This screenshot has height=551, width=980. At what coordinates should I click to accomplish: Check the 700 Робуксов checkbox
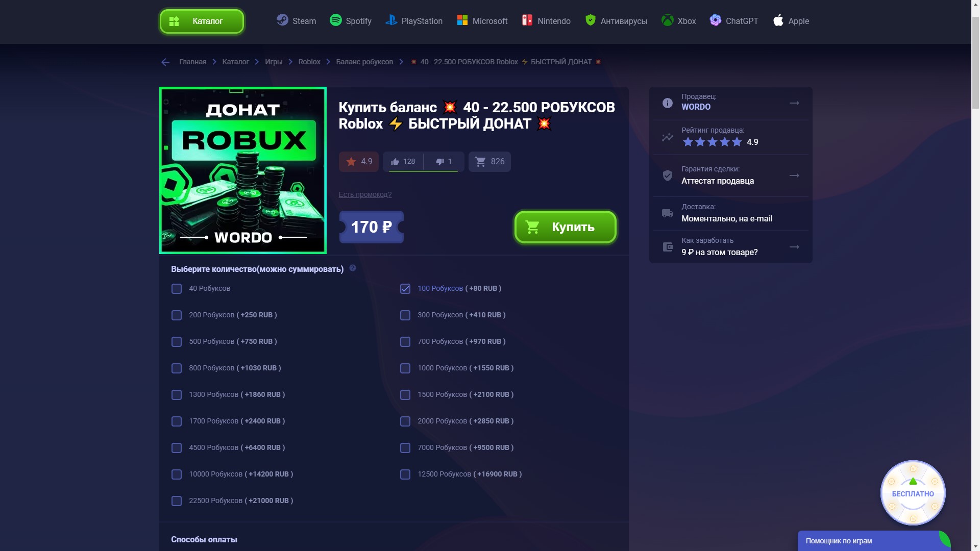click(x=405, y=342)
